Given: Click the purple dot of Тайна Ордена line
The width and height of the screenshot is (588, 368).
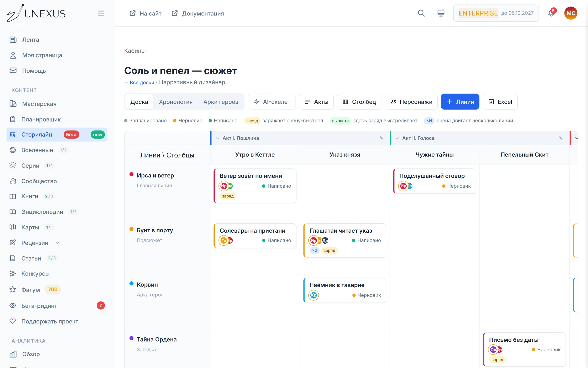Looking at the screenshot, I should click(131, 338).
